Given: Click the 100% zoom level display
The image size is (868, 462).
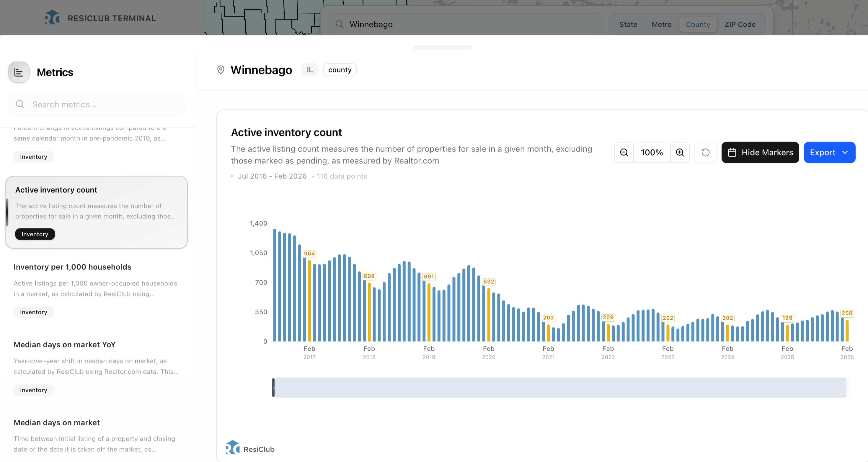Looking at the screenshot, I should point(652,152).
